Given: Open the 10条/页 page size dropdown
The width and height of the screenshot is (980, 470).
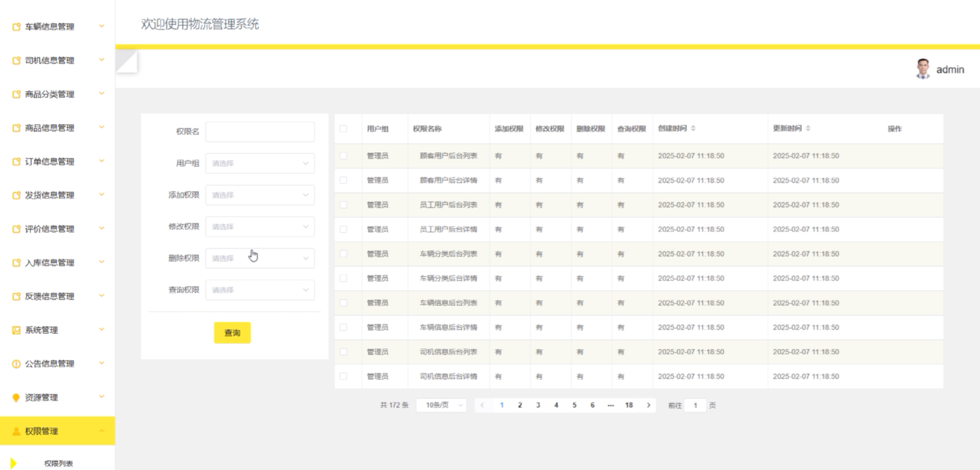Looking at the screenshot, I should [x=441, y=405].
